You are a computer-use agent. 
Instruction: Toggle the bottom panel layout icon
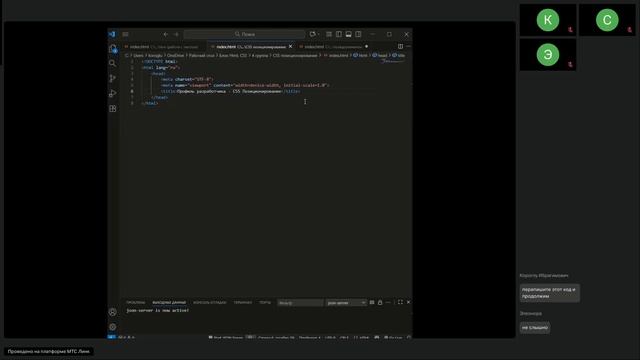point(349,34)
